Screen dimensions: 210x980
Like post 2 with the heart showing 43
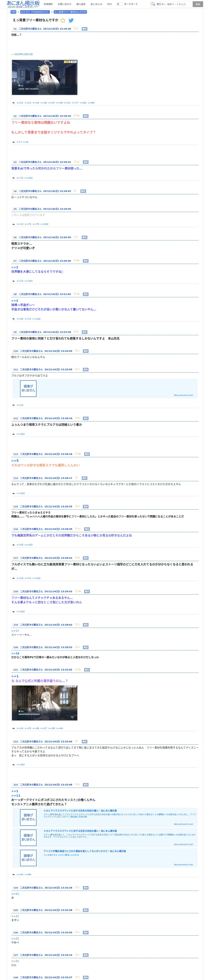(x=75, y=116)
